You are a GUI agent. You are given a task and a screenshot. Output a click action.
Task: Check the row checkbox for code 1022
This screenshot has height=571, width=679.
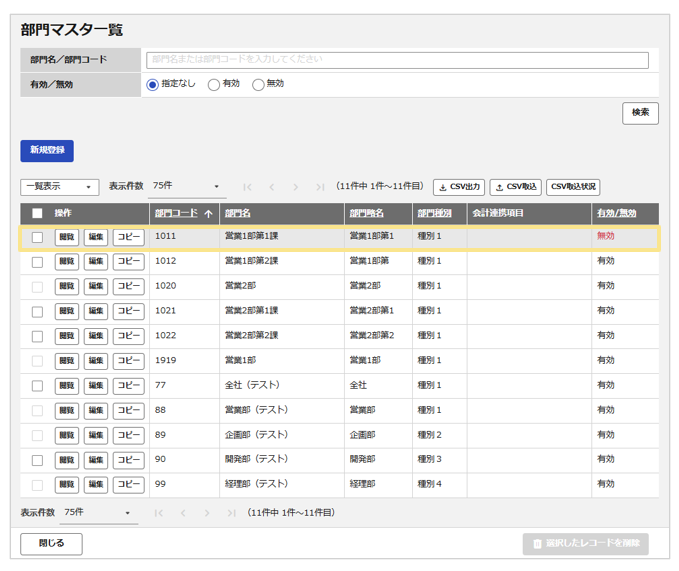[x=37, y=336]
